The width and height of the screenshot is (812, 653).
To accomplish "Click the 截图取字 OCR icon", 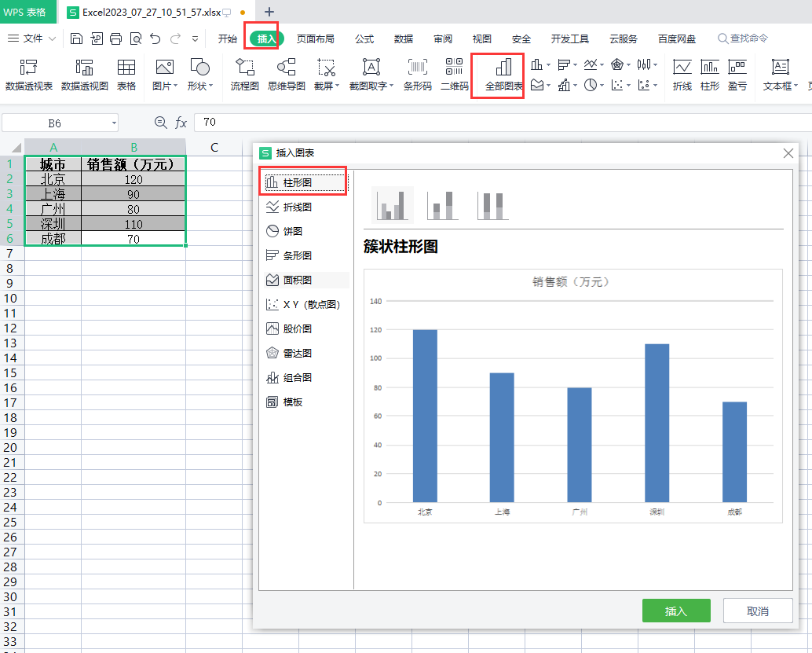I will tap(371, 75).
